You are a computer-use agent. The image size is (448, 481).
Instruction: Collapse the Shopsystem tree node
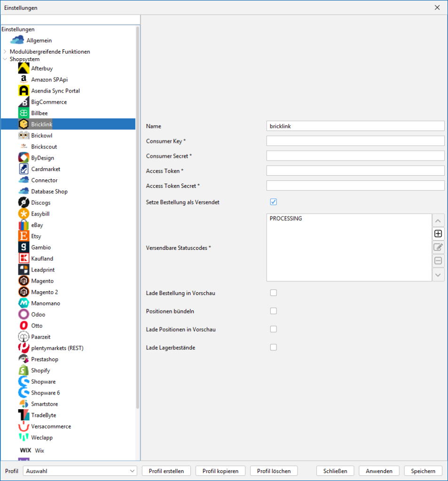tap(5, 59)
